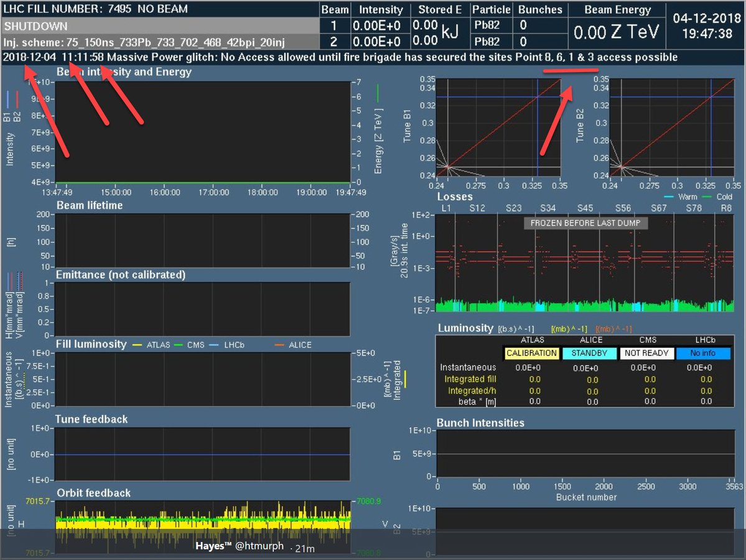
Task: Click the "Particle" column header
Action: pos(491,9)
